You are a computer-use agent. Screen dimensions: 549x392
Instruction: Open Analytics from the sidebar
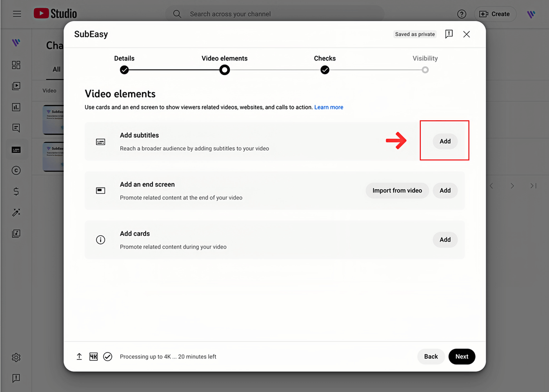16,107
